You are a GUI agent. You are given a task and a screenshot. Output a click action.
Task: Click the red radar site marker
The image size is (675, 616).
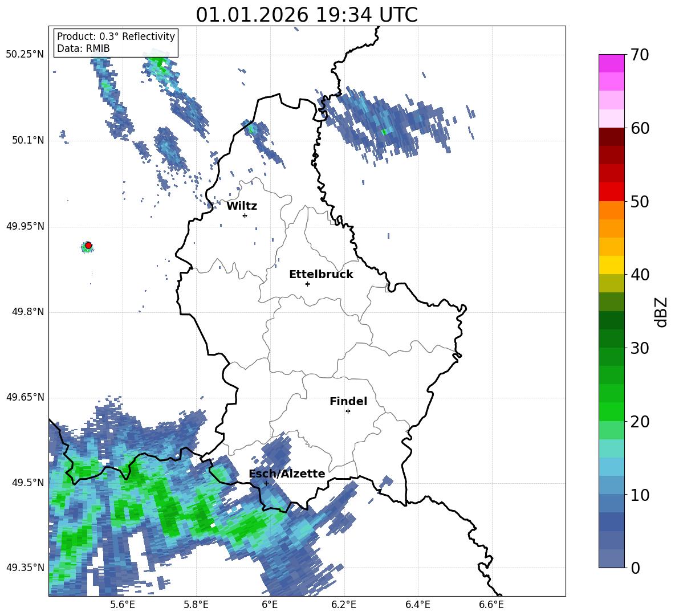(x=88, y=246)
